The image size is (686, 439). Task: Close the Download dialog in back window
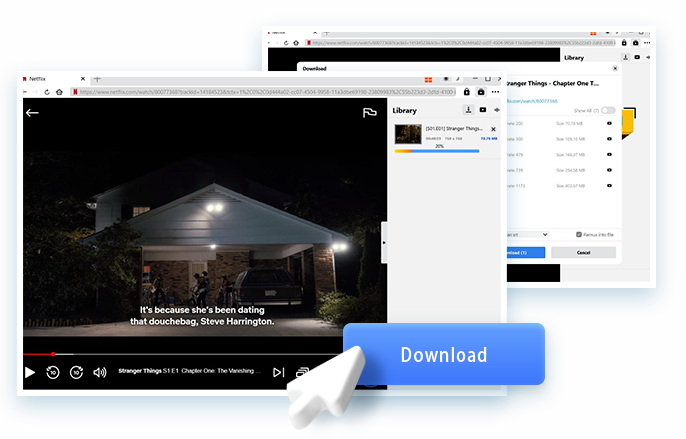[x=615, y=68]
